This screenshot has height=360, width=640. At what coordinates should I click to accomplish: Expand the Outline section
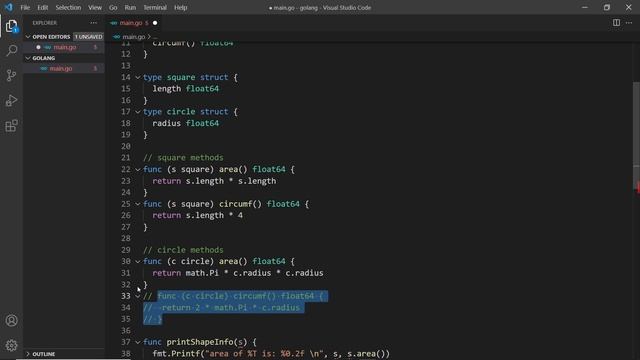(28, 354)
